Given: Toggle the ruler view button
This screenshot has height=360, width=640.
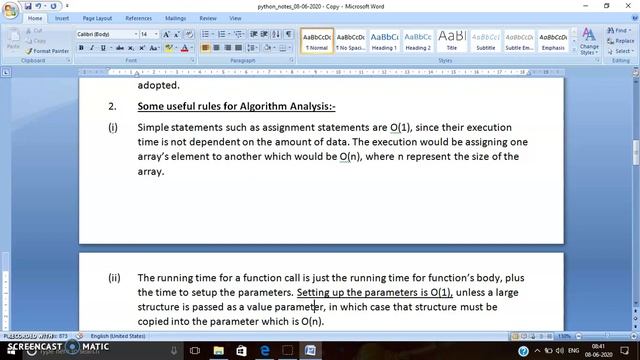Looking at the screenshot, I should 636,73.
